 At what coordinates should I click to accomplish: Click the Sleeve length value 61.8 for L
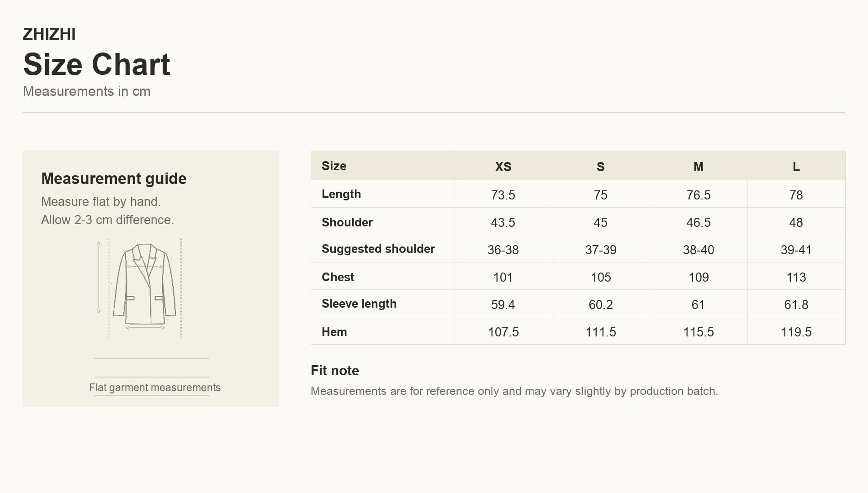pos(796,304)
